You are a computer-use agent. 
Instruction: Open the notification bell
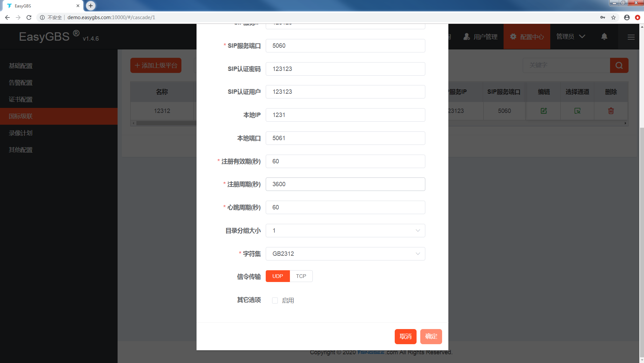(x=604, y=37)
